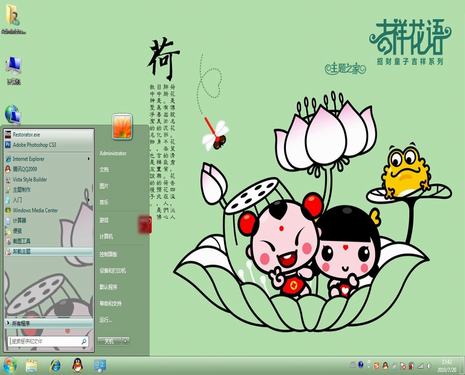
Task: Launch Adobe Photoshop CS3
Action: click(x=49, y=145)
